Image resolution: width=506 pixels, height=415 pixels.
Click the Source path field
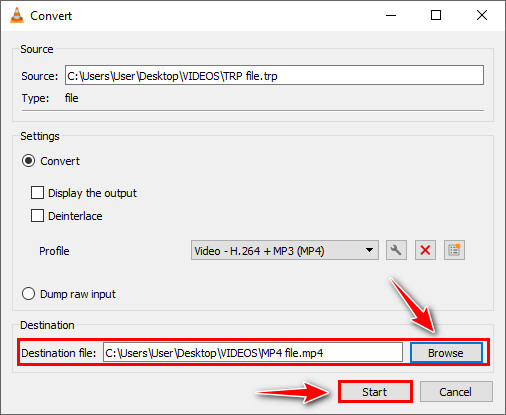[x=274, y=75]
